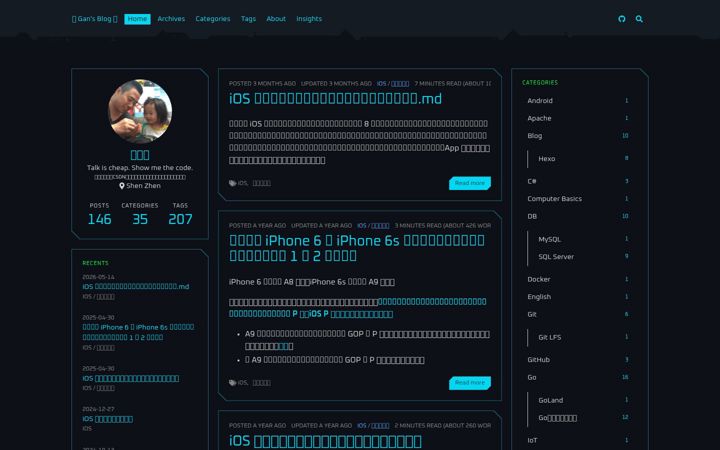This screenshot has width=720, height=450.
Task: Select the SQL Server subcategory
Action: [585, 257]
